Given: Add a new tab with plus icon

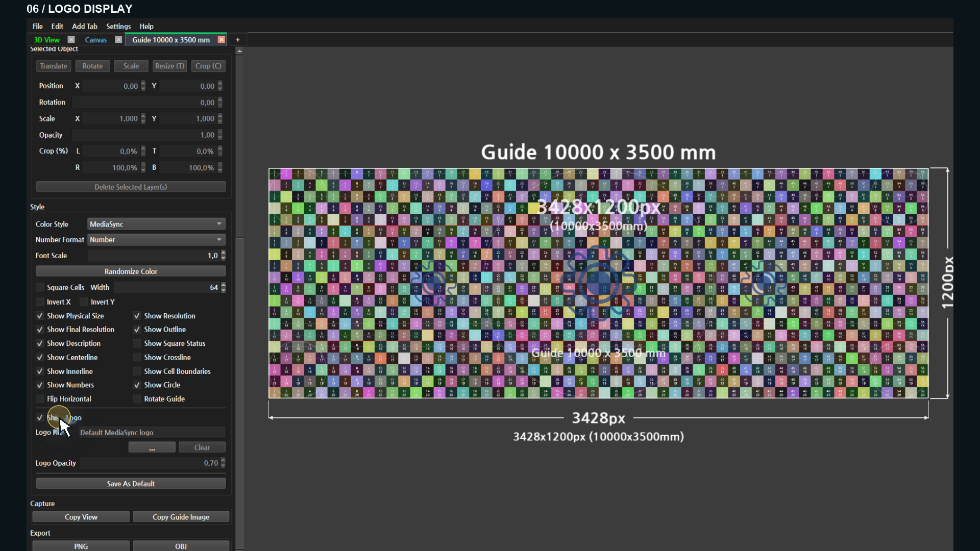Looking at the screenshot, I should pos(237,40).
